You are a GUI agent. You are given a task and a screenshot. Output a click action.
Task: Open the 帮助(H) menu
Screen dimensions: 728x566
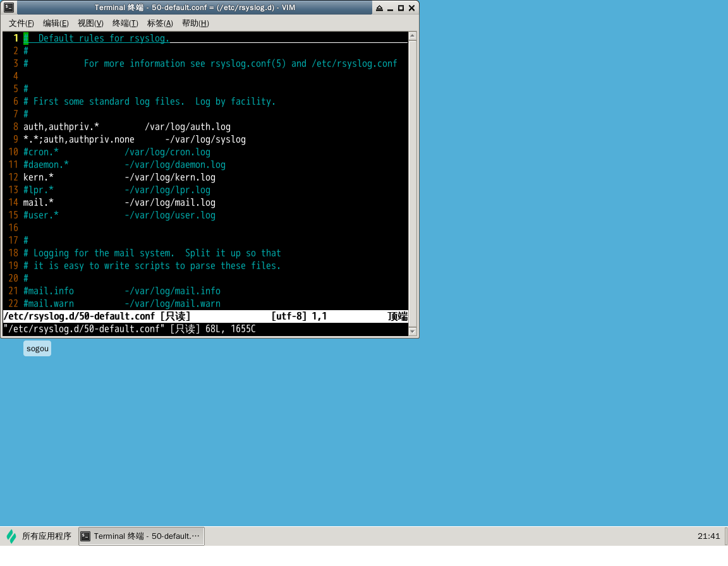click(195, 23)
